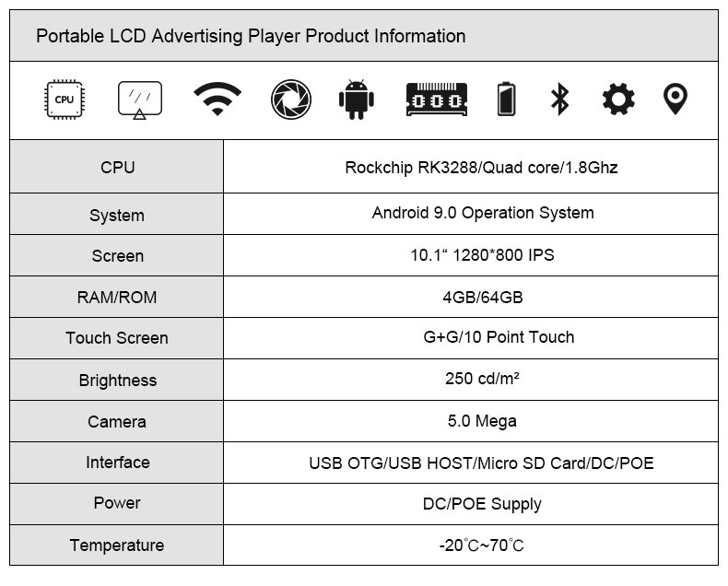The image size is (728, 586).
Task: Click the CPU chip icon
Action: tap(65, 100)
